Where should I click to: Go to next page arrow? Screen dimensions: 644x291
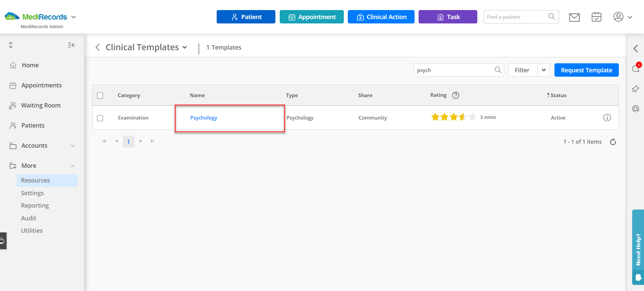tap(141, 141)
